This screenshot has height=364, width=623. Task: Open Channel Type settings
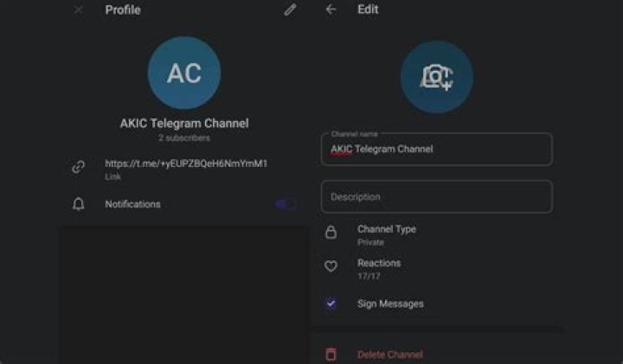[x=387, y=234]
